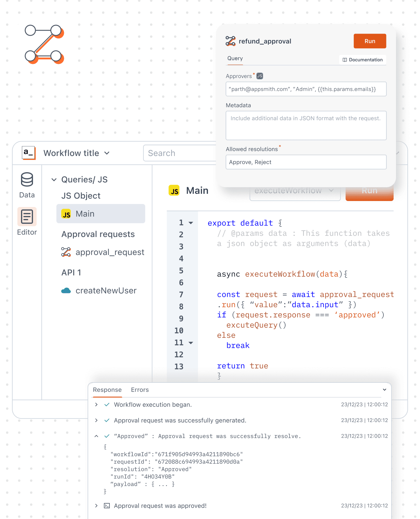Click the Search field

pos(180,153)
